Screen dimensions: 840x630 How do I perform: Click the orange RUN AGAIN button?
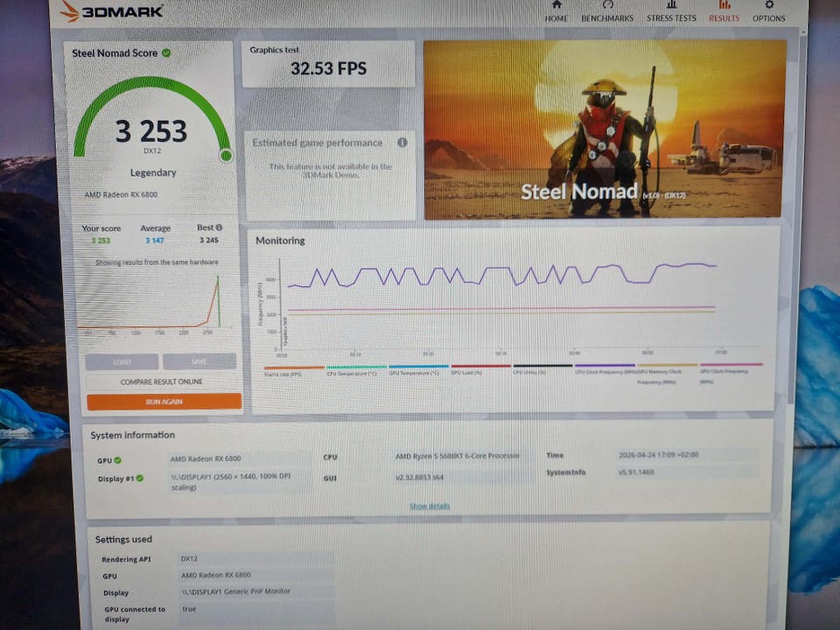point(164,402)
